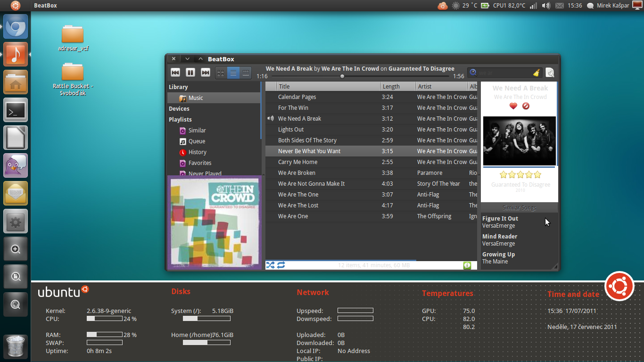Clear the search field with broom icon
This screenshot has width=644, height=362.
click(x=537, y=73)
